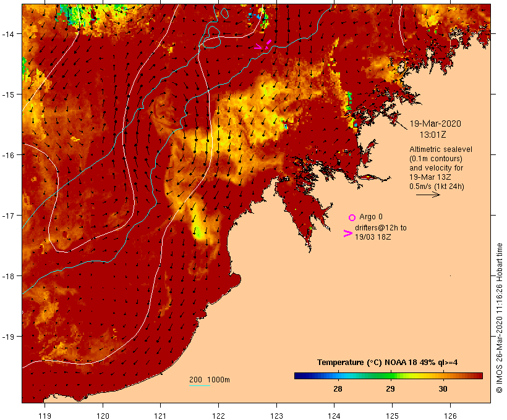
Task: Click the '0.5m/s (1kt 24h)' label
Action: click(437, 187)
